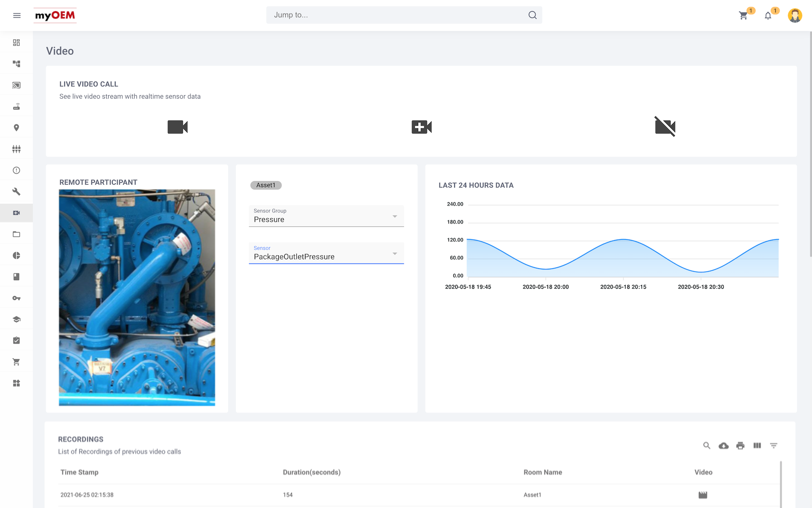Open the Sensor Group dropdown
812x508 pixels.
(x=326, y=216)
